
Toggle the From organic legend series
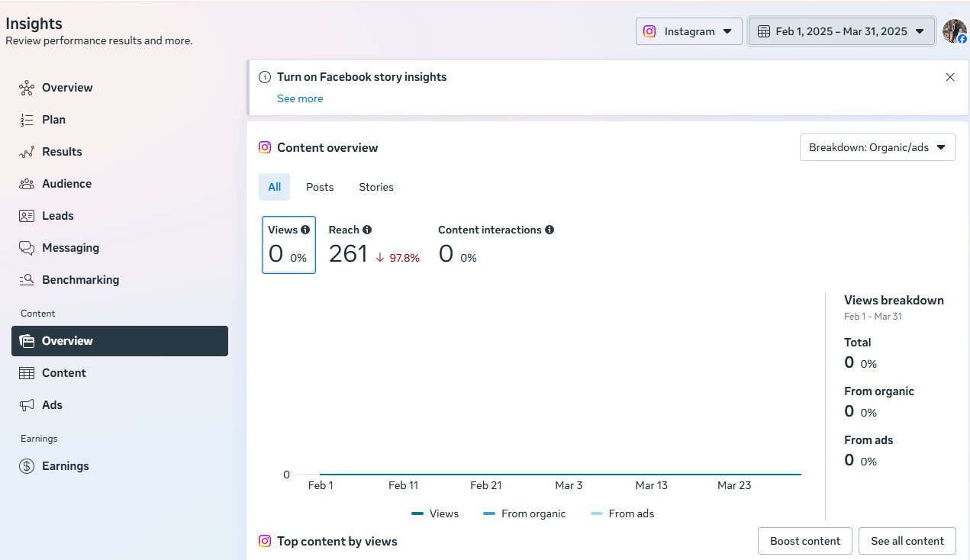pyautogui.click(x=525, y=513)
